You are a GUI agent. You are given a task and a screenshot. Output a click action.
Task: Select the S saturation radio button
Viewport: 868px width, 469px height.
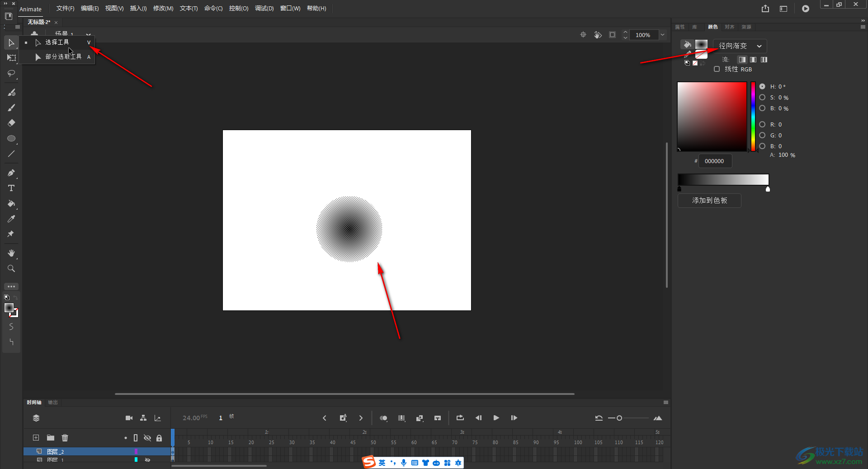[762, 97]
